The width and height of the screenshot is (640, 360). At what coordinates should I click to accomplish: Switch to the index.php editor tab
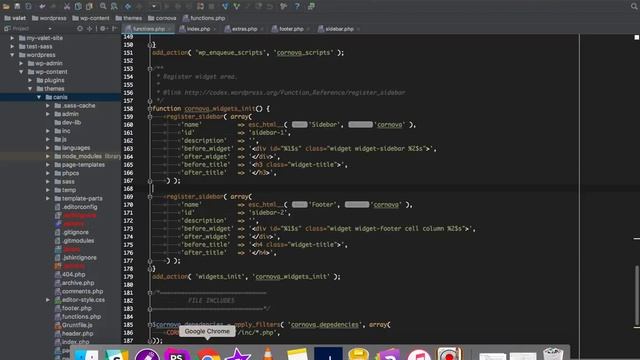[x=198, y=29]
